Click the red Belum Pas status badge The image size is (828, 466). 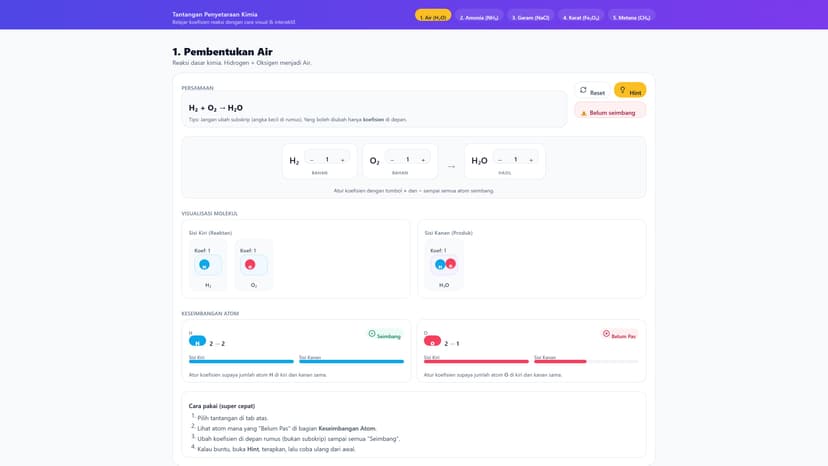619,335
